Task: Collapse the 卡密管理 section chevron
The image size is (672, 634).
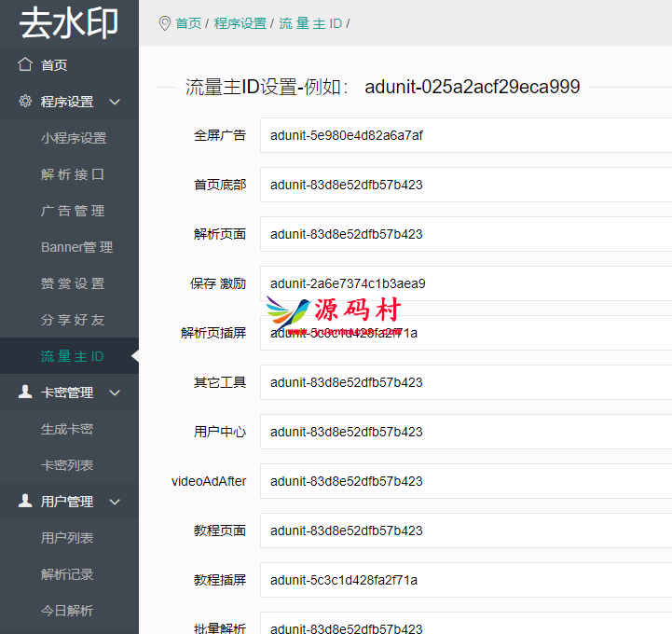Action: pos(115,393)
